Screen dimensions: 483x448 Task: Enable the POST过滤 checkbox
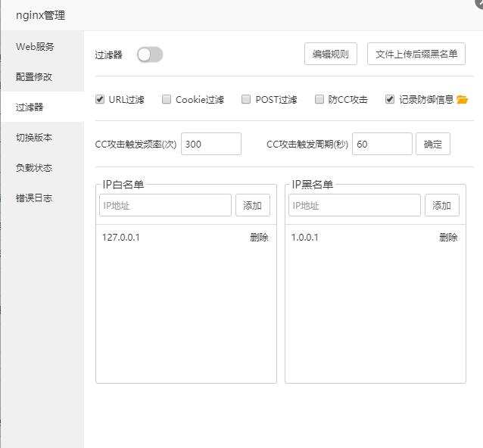[246, 99]
